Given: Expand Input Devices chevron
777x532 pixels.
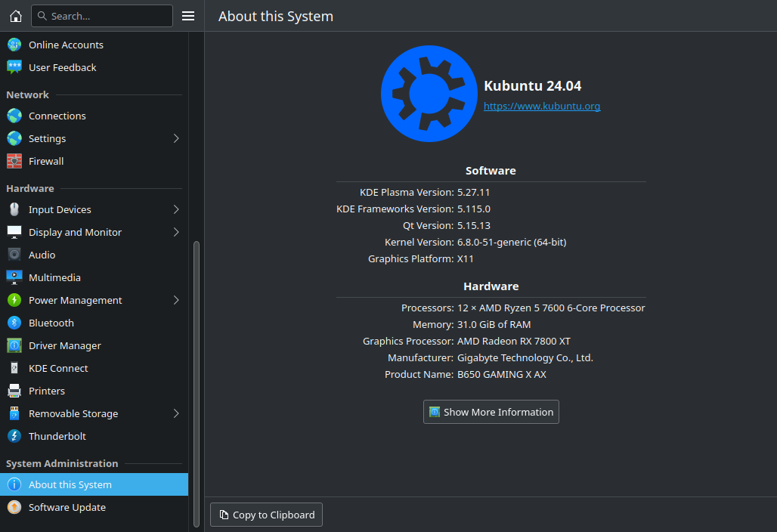Looking at the screenshot, I should coord(176,209).
